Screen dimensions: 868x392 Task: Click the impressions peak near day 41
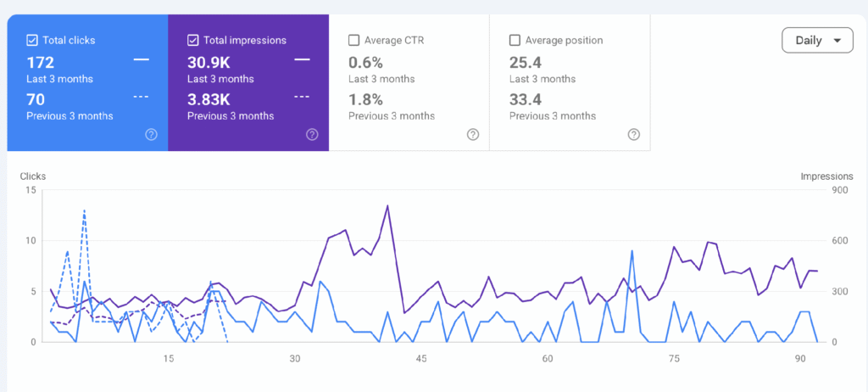click(x=387, y=205)
